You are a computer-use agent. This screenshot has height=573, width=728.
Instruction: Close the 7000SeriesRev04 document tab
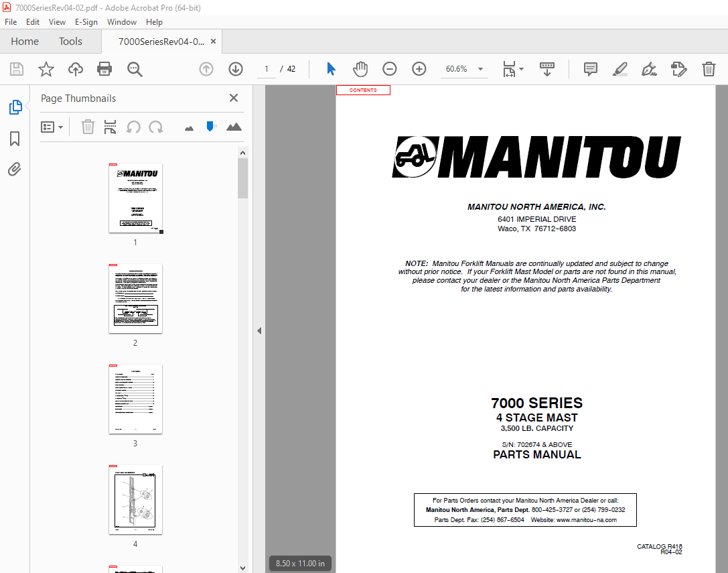[x=213, y=42]
